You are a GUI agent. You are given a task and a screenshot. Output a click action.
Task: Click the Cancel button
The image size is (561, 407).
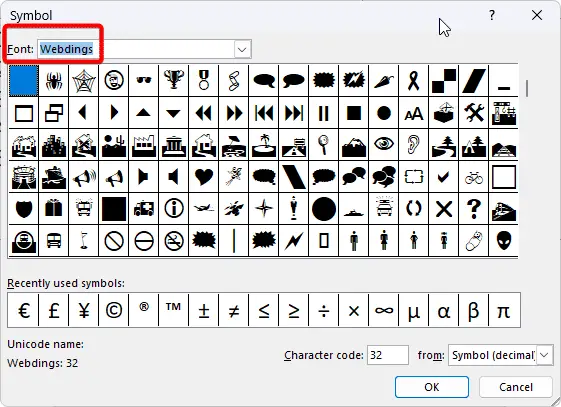click(x=516, y=387)
